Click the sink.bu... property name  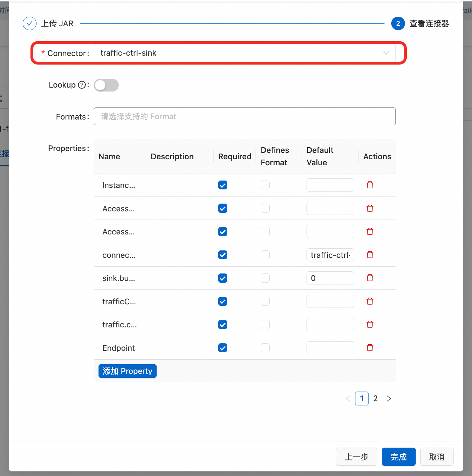119,278
